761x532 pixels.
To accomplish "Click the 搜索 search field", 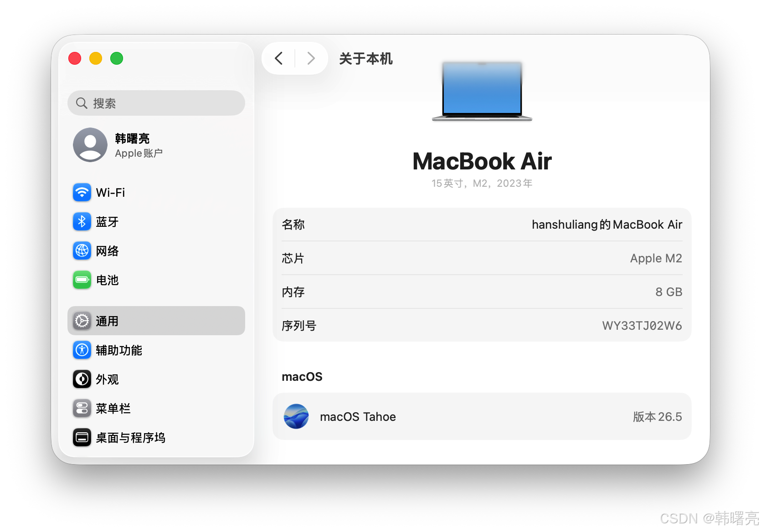I will (156, 103).
